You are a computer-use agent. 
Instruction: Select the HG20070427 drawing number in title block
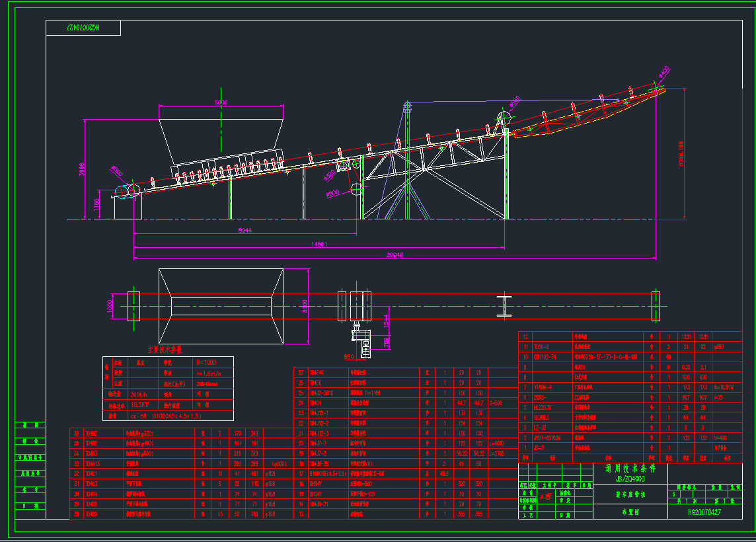coord(704,512)
